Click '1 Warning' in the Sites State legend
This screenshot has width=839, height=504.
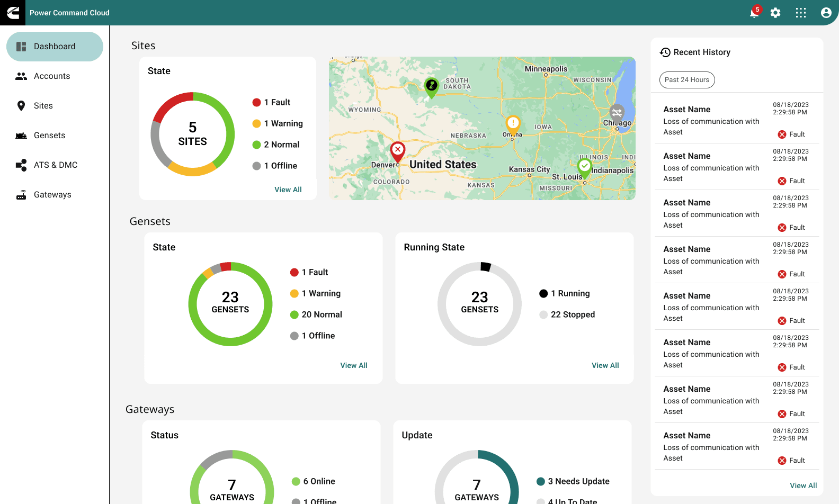283,123
